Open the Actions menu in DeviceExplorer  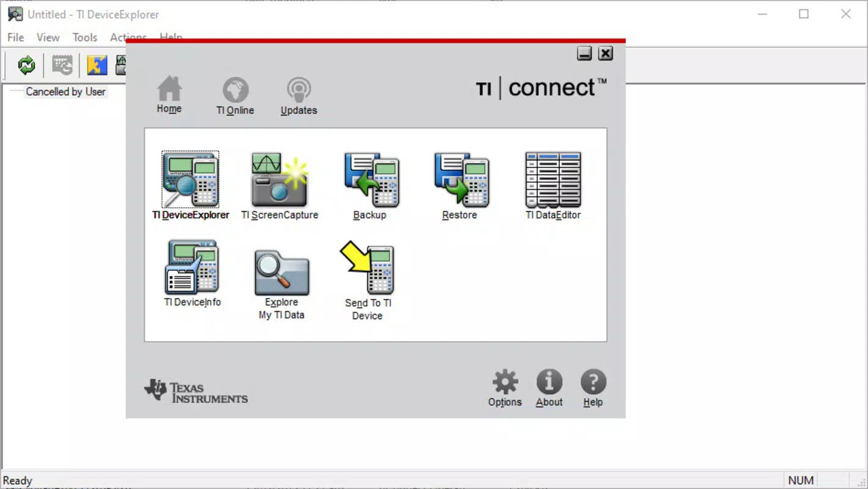(x=128, y=37)
